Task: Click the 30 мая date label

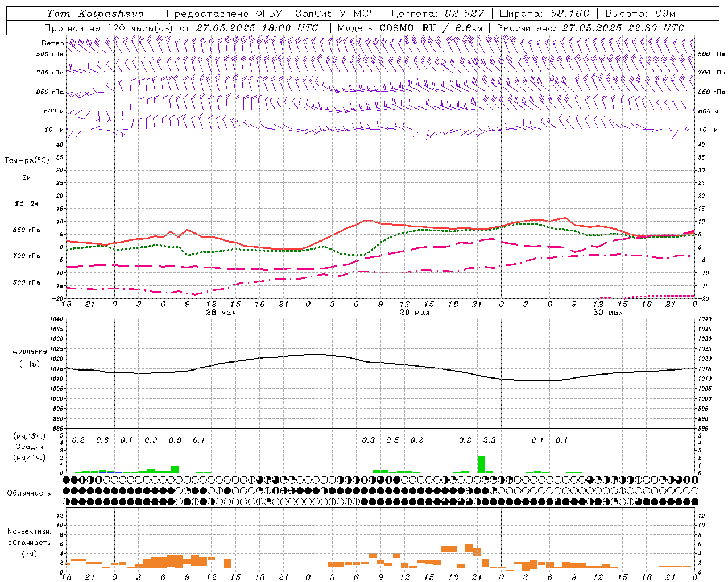Action: point(607,313)
